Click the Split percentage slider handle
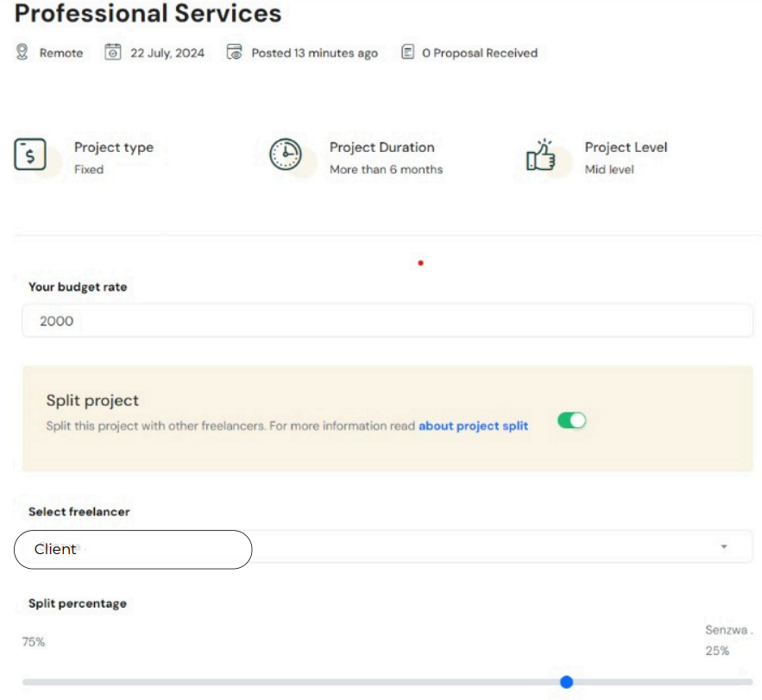Screen dimensions: 762x700 [566, 682]
